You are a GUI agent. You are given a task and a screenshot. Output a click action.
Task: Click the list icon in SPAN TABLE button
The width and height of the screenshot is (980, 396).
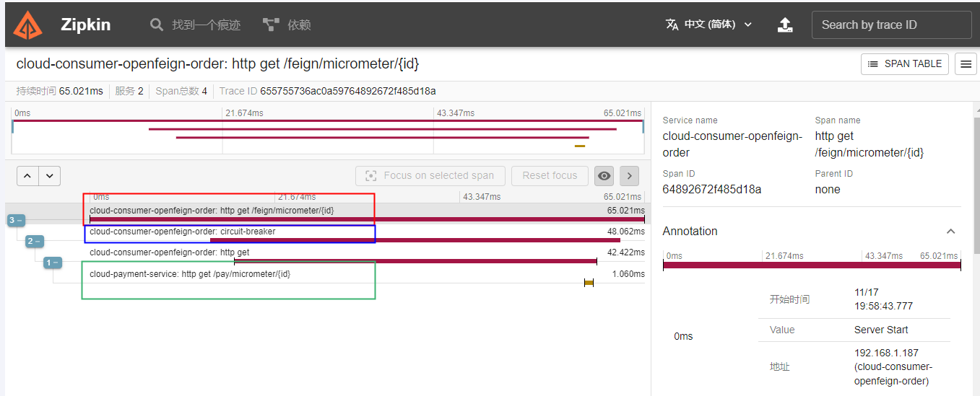pos(873,63)
